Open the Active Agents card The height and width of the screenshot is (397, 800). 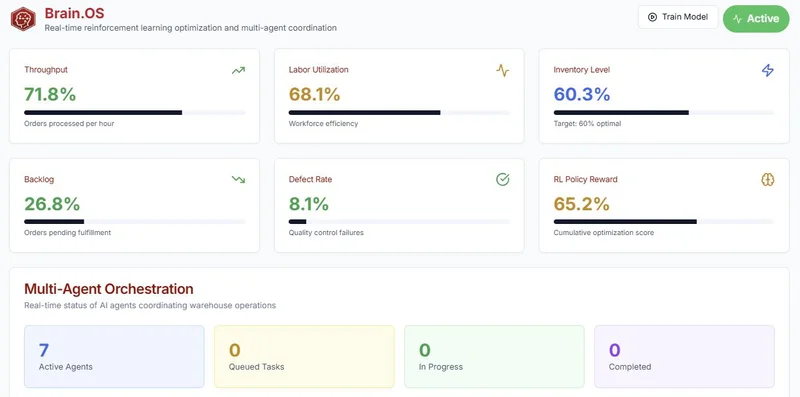coord(114,357)
